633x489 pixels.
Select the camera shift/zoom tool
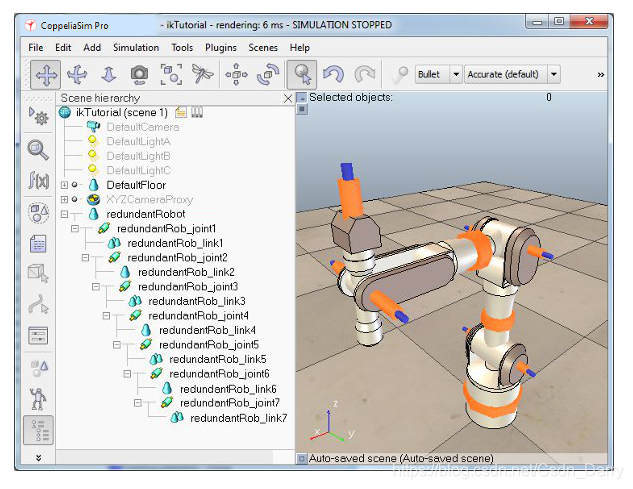pos(108,75)
